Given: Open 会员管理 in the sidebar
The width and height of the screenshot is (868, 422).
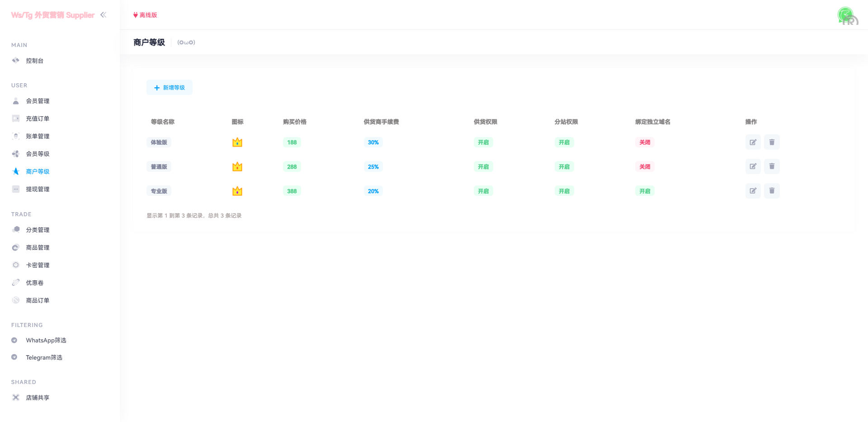Looking at the screenshot, I should 38,101.
